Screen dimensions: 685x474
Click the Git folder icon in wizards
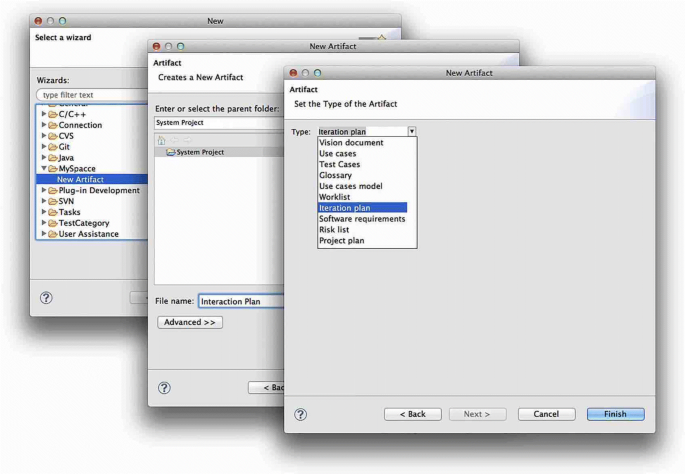click(x=52, y=147)
